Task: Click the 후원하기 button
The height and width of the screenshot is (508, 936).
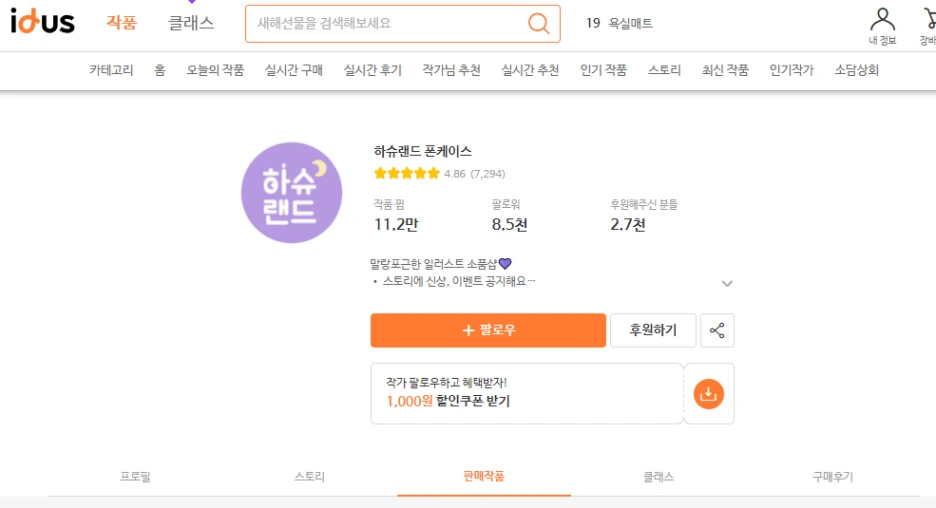Action: pyautogui.click(x=653, y=330)
